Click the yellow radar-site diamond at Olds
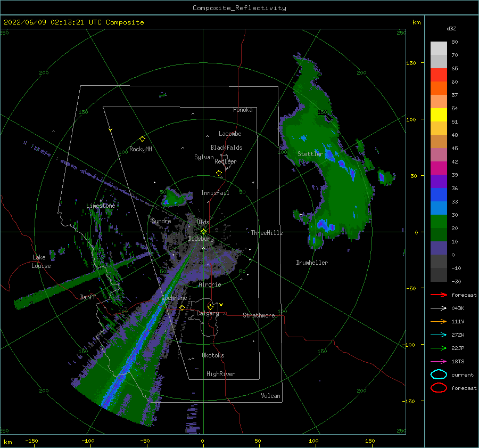Viewport: 479px width, 448px height. click(x=203, y=232)
